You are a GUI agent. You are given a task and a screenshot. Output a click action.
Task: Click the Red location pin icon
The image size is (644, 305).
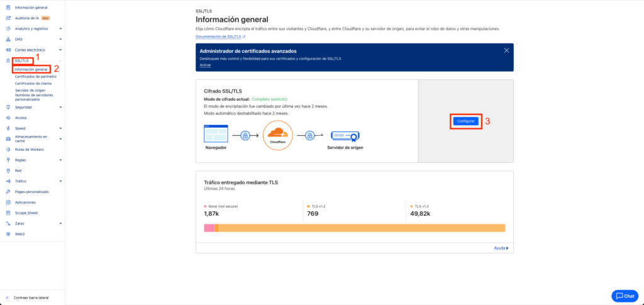point(8,171)
